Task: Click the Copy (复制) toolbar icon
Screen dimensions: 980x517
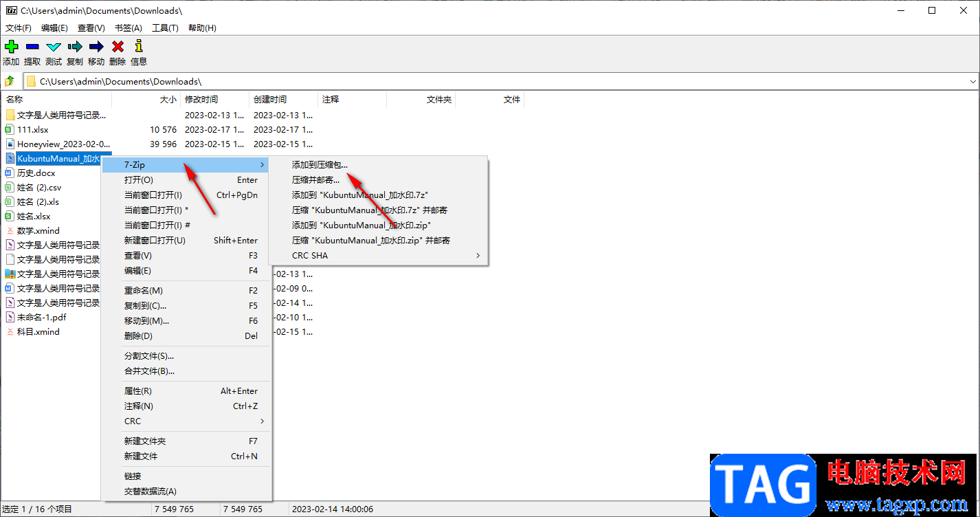Action: [75, 47]
